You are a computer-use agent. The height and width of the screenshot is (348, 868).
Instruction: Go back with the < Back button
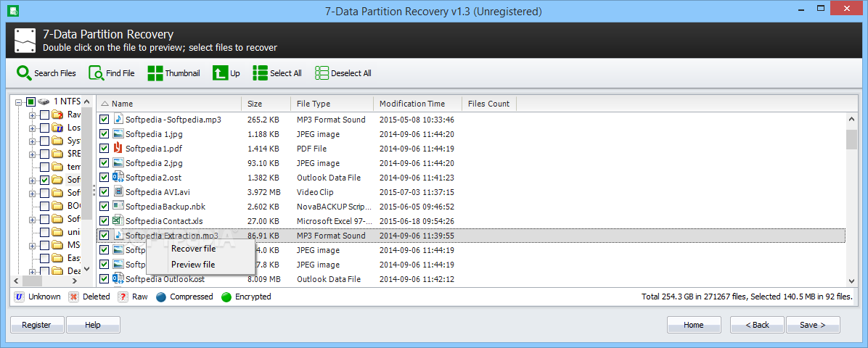(x=757, y=325)
